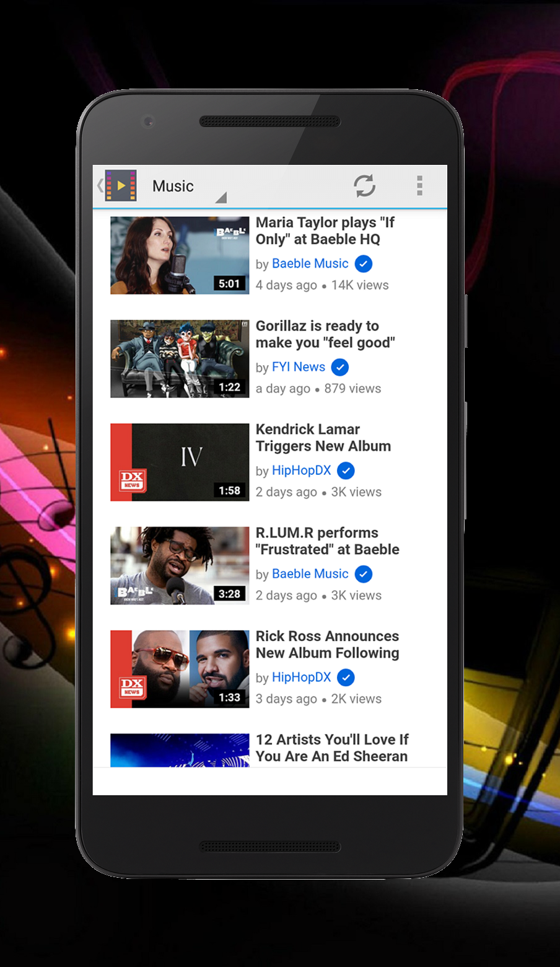Tap verified badge on R.LUM.R video row

(x=364, y=575)
